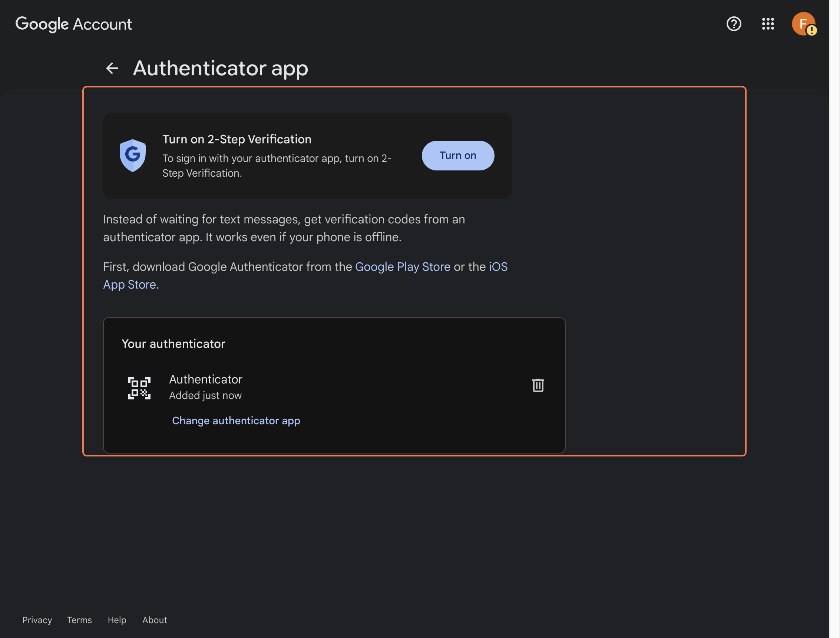Select the Authenticator entry labeled Added just now
The width and height of the screenshot is (840, 638).
[x=205, y=386]
